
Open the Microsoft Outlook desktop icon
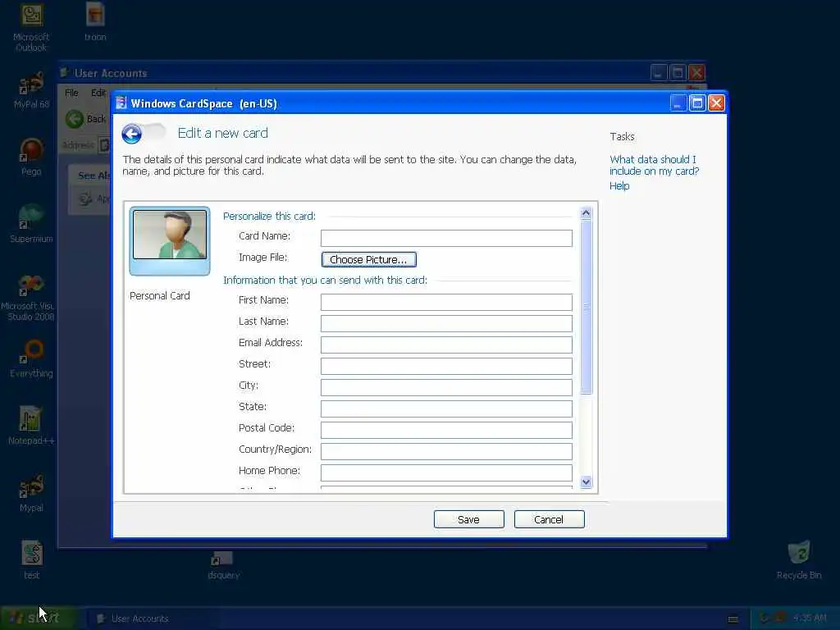31,28
